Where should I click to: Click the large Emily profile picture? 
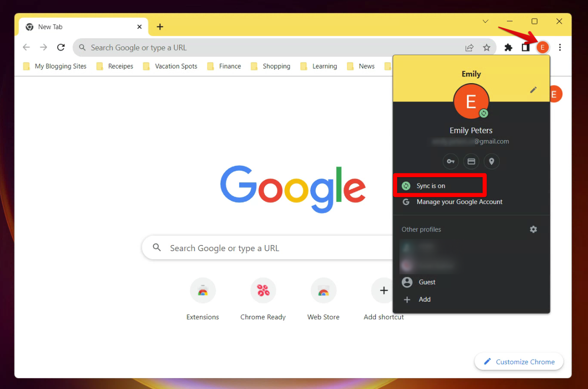pyautogui.click(x=471, y=101)
